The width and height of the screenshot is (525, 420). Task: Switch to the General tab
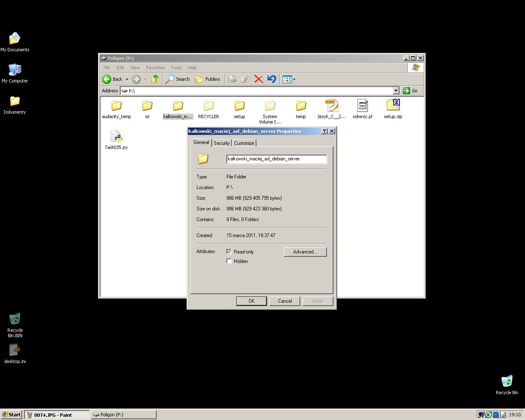[201, 142]
